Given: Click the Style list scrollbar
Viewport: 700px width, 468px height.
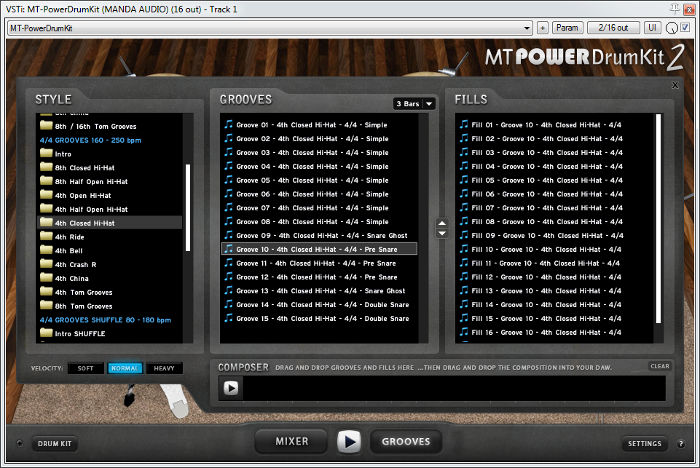Looking at the screenshot, I should [x=188, y=208].
